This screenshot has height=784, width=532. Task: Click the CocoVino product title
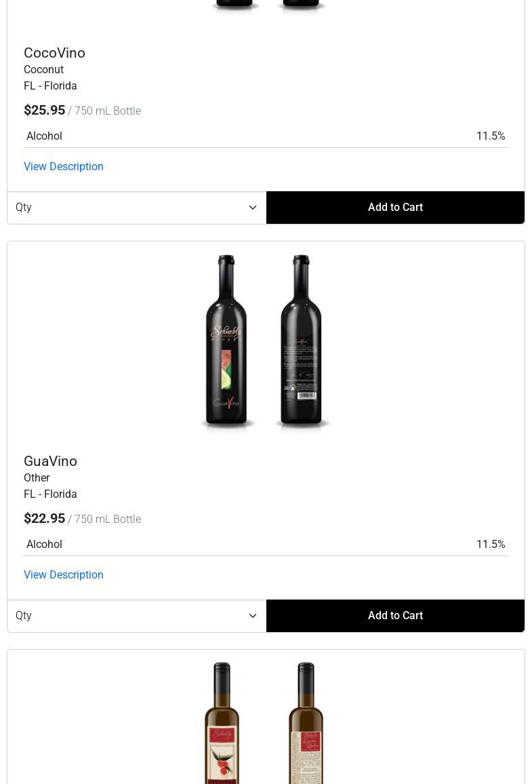[x=54, y=53]
